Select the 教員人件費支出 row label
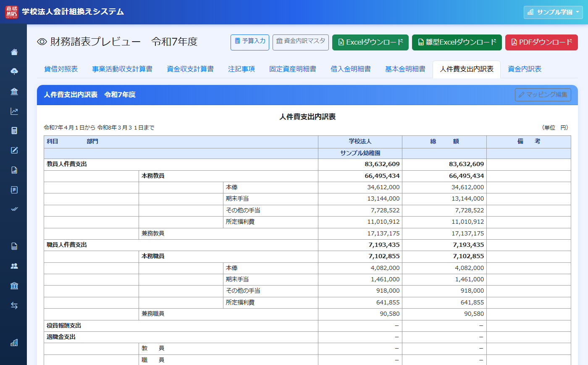 coord(67,164)
